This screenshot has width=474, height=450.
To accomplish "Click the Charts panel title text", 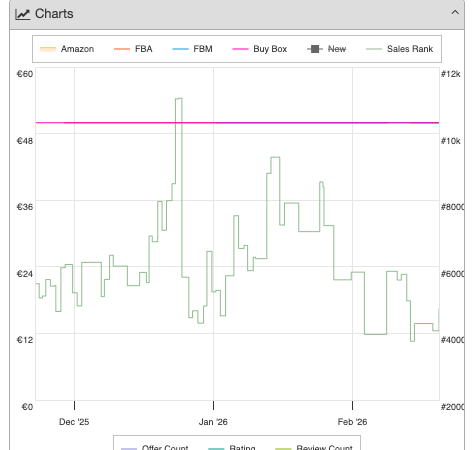I will 54,14.
